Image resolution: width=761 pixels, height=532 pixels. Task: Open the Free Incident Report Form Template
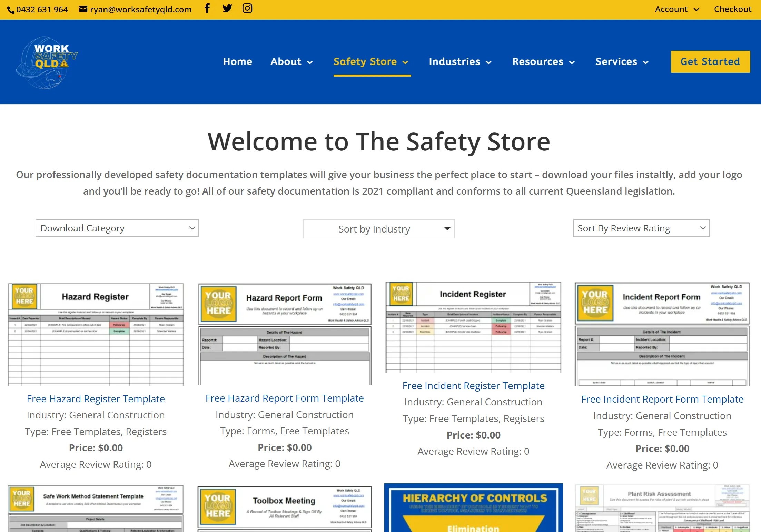pyautogui.click(x=662, y=399)
